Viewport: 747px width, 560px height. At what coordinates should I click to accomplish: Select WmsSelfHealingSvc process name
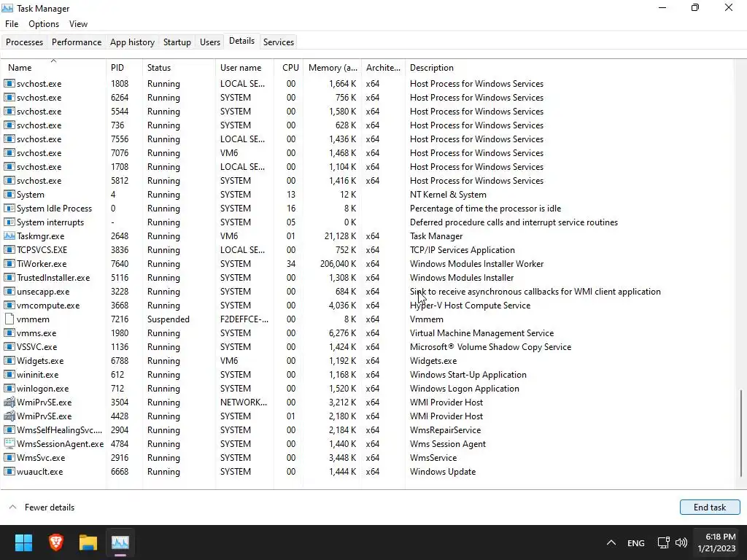(x=59, y=429)
